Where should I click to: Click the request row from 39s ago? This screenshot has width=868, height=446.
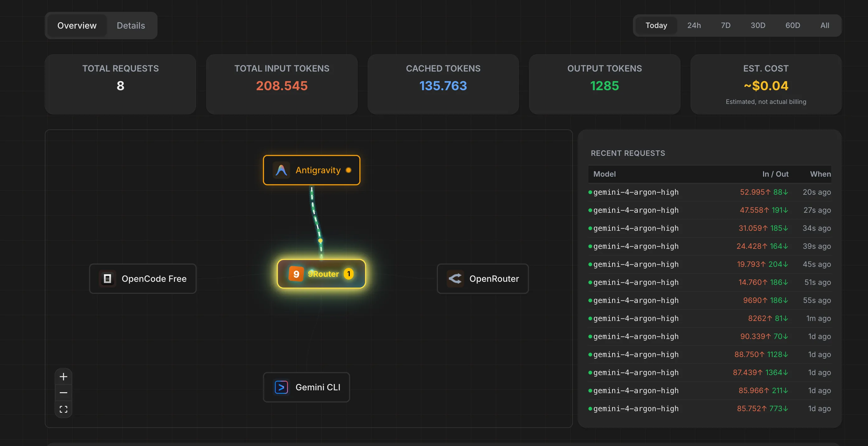pos(710,246)
